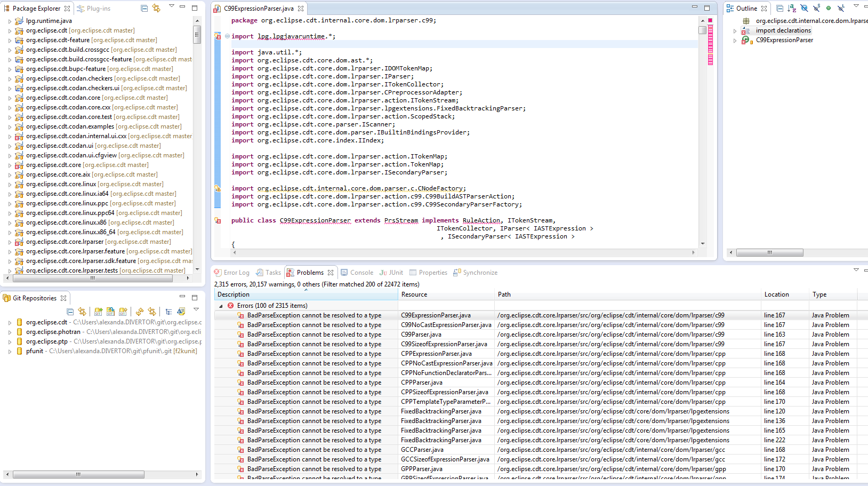
Task: Collapse Errors group in Problems
Action: 221,306
